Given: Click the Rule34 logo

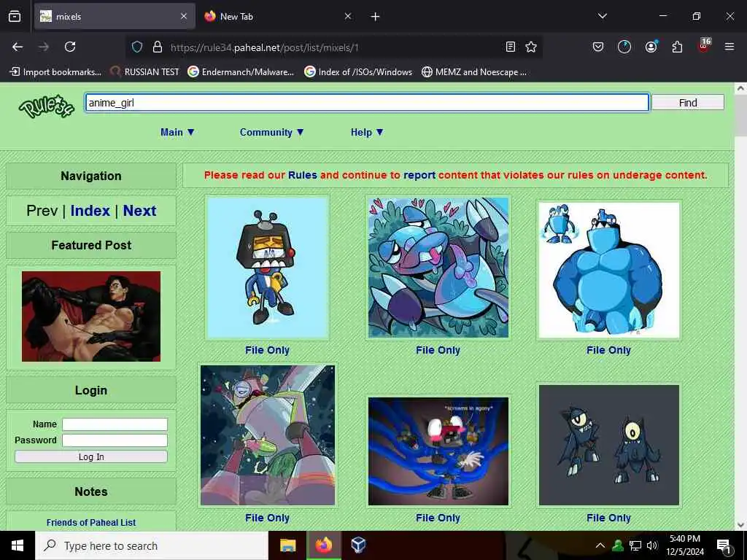Looking at the screenshot, I should pyautogui.click(x=46, y=106).
